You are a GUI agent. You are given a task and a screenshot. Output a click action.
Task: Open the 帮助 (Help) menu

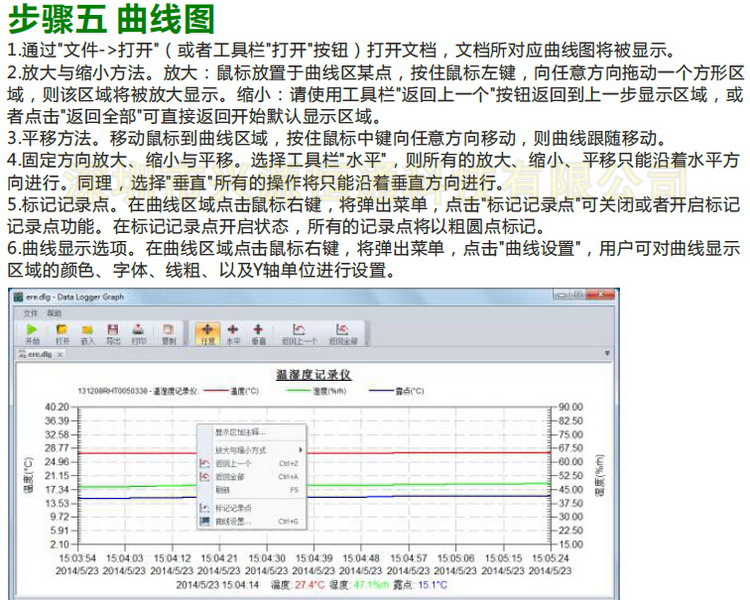pos(54,313)
